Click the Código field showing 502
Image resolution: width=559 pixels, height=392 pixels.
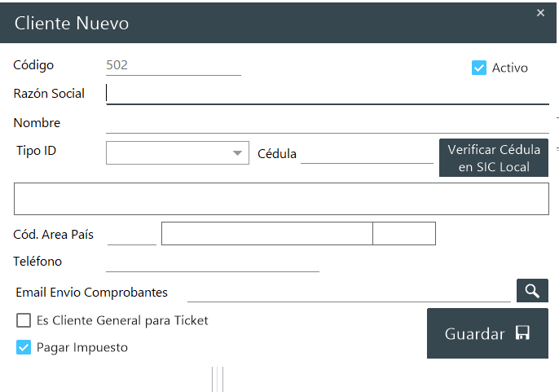click(x=173, y=65)
